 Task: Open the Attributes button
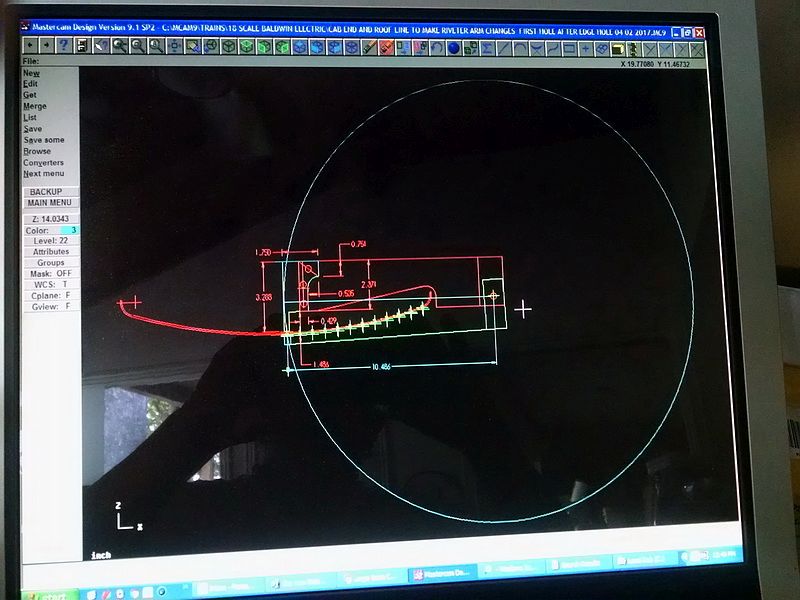click(x=51, y=252)
